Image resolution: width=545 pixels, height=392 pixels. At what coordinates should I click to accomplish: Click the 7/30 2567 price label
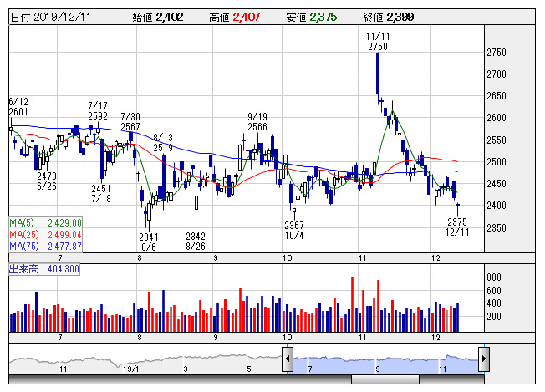tap(130, 122)
